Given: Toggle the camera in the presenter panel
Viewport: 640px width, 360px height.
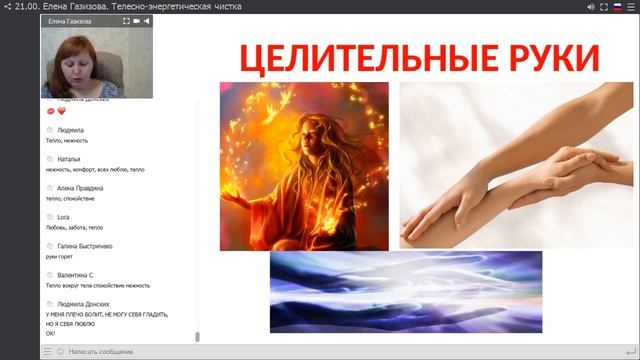Looking at the screenshot, I should pyautogui.click(x=136, y=21).
